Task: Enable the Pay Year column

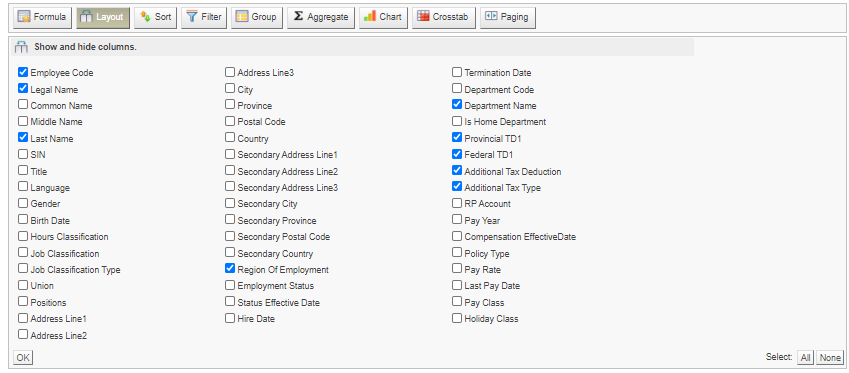Action: pyautogui.click(x=457, y=219)
